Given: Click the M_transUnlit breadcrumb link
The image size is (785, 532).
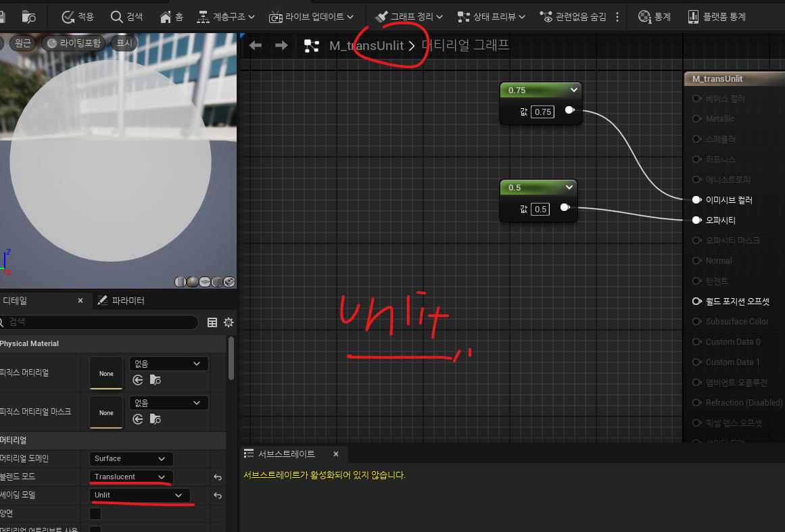Looking at the screenshot, I should [366, 45].
